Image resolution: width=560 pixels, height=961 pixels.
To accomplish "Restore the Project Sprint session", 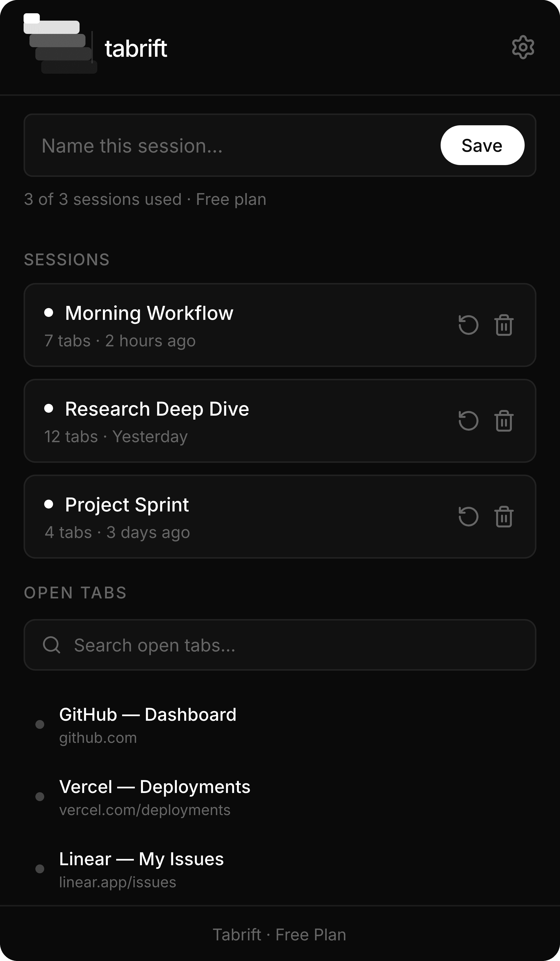I will coord(468,516).
